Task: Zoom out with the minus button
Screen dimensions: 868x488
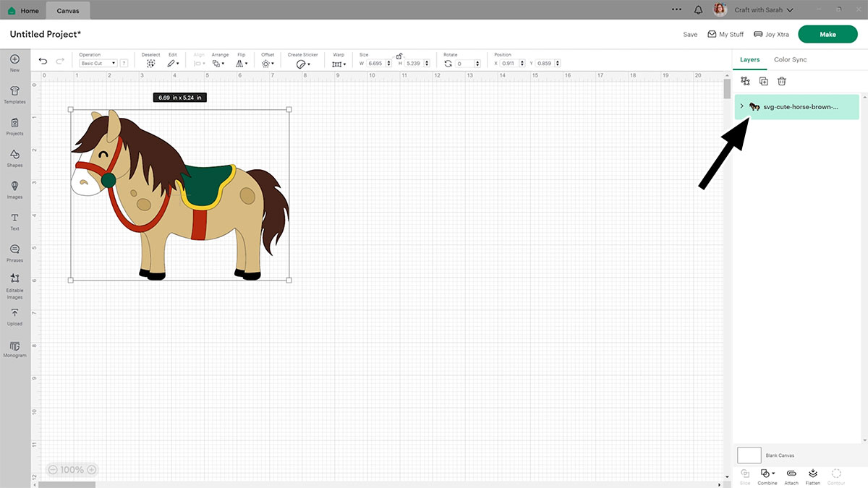Action: click(53, 470)
